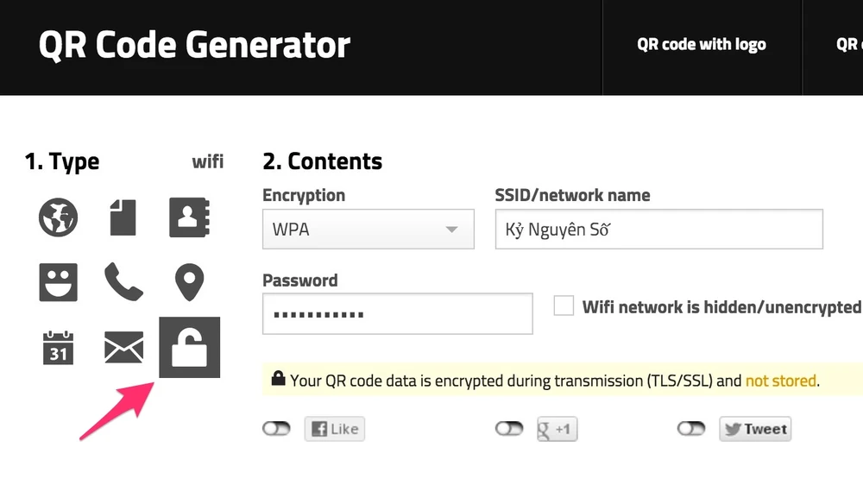
Task: Choose the email envelope QR type icon
Action: [123, 347]
